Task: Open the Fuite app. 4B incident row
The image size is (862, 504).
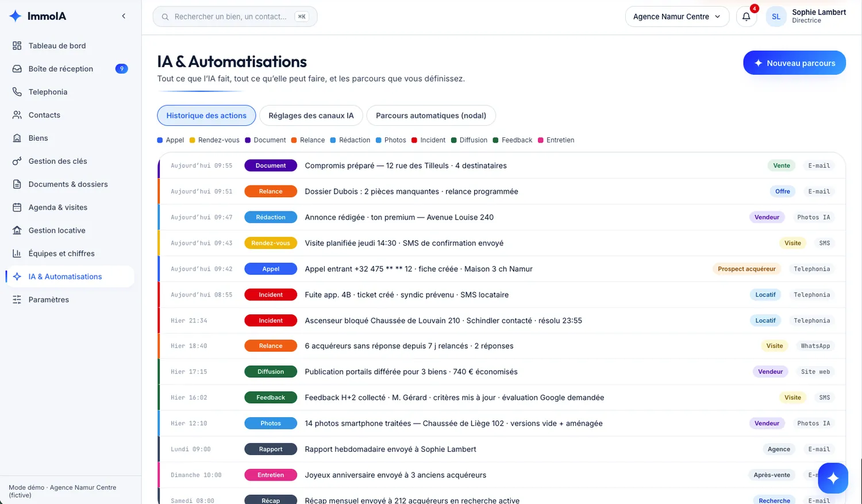Action: point(502,295)
